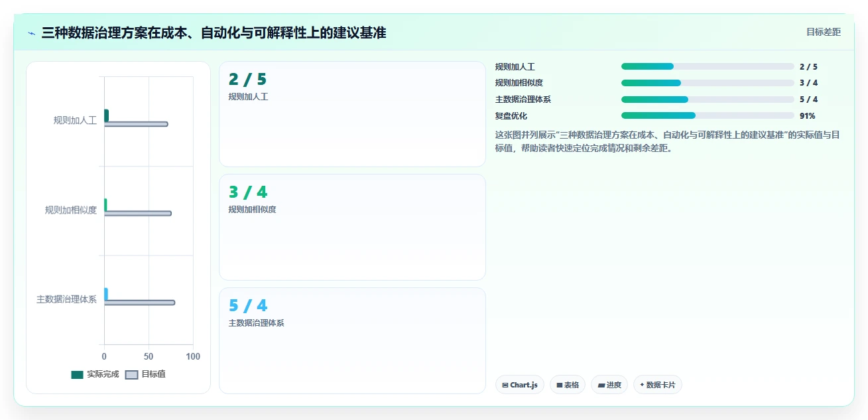This screenshot has height=420, width=868.
Task: Click the 规则加相似度 label in the progress list
Action: pyautogui.click(x=519, y=83)
